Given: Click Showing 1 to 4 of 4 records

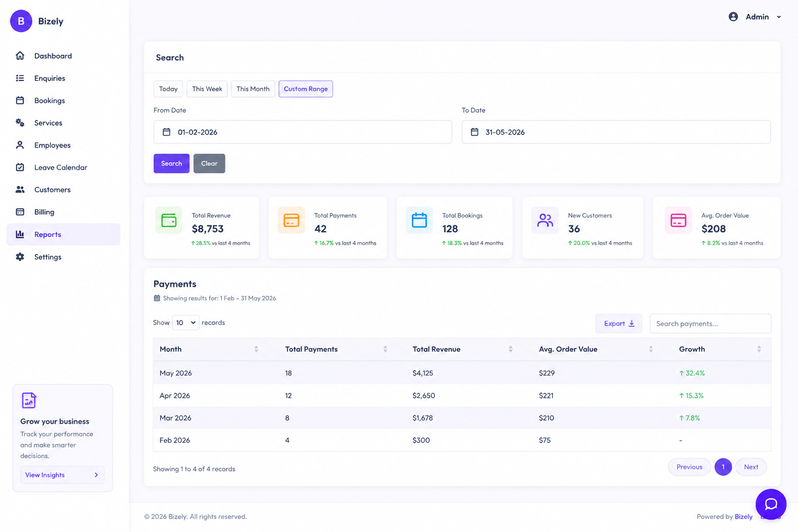Looking at the screenshot, I should pos(194,469).
